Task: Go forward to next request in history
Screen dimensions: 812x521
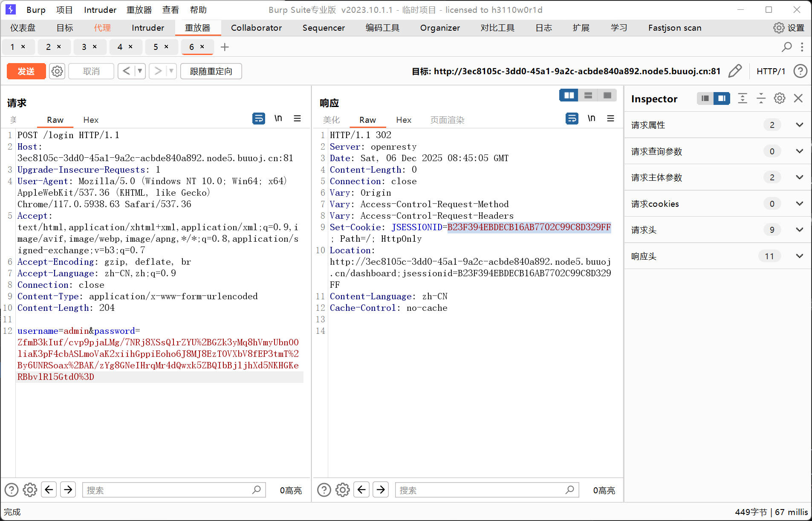Action: 158,71
